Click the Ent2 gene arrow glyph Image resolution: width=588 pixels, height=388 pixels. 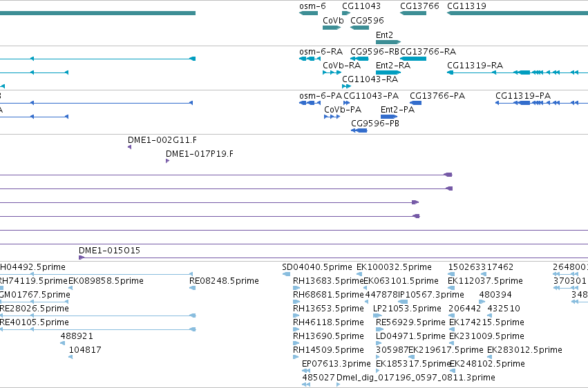[x=388, y=42]
